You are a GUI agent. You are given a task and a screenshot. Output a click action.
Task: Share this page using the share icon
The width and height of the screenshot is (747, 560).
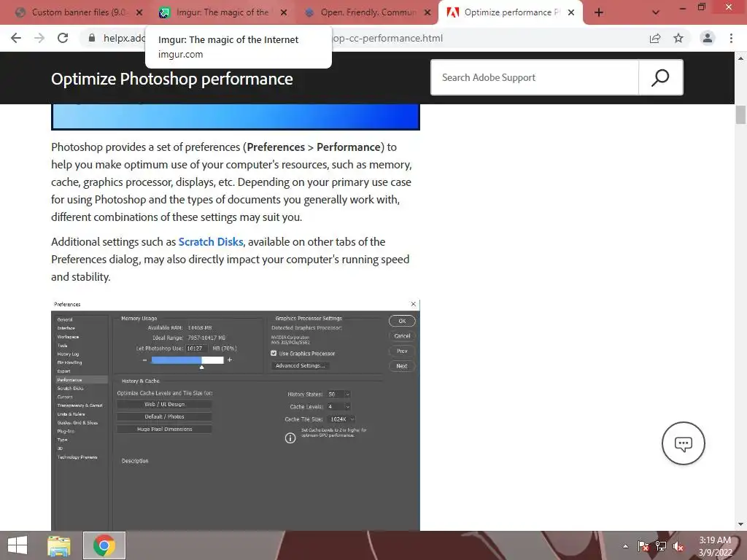[x=655, y=38]
